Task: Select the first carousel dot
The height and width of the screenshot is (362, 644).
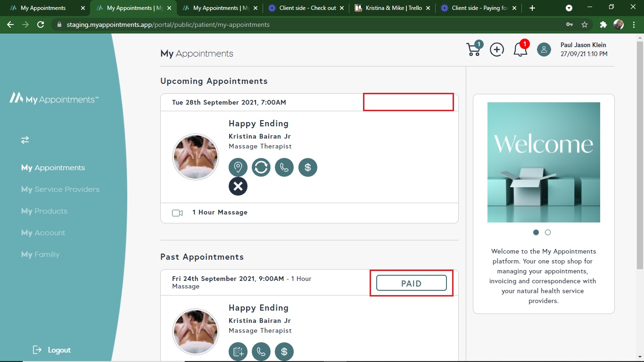Action: point(536,232)
